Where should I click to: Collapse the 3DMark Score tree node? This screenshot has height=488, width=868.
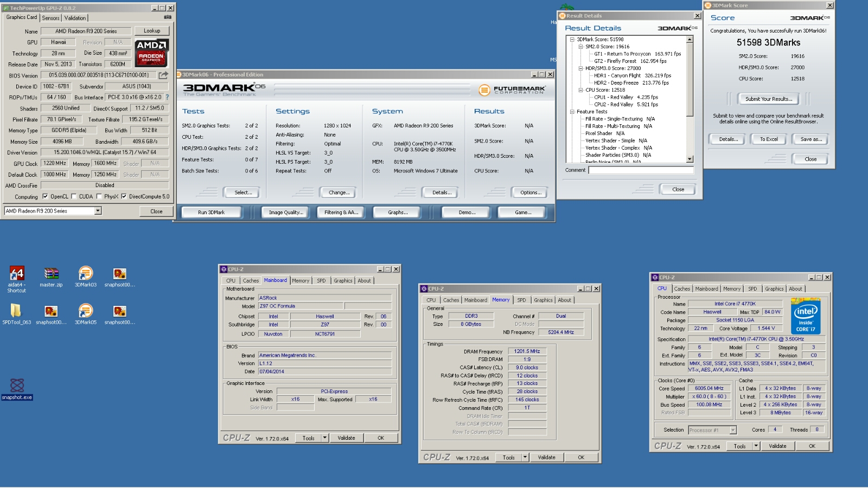point(572,40)
